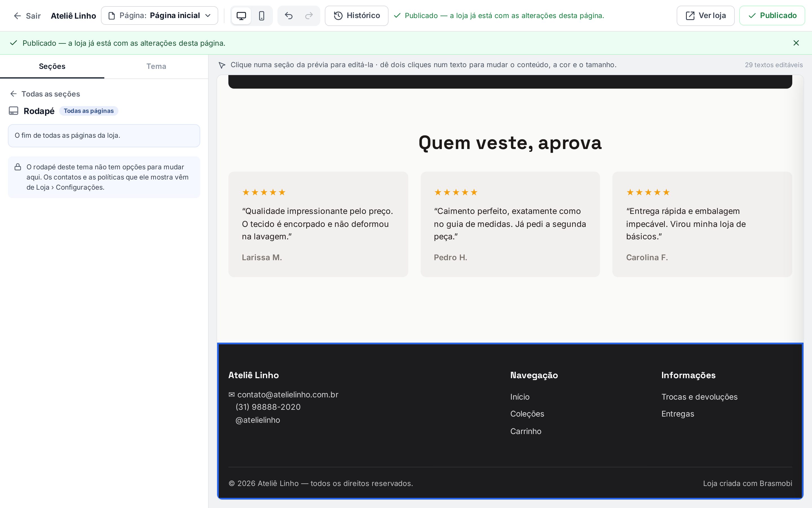Image resolution: width=812 pixels, height=508 pixels.
Task: Dismiss the green Publicado notification banner
Action: pyautogui.click(x=796, y=43)
